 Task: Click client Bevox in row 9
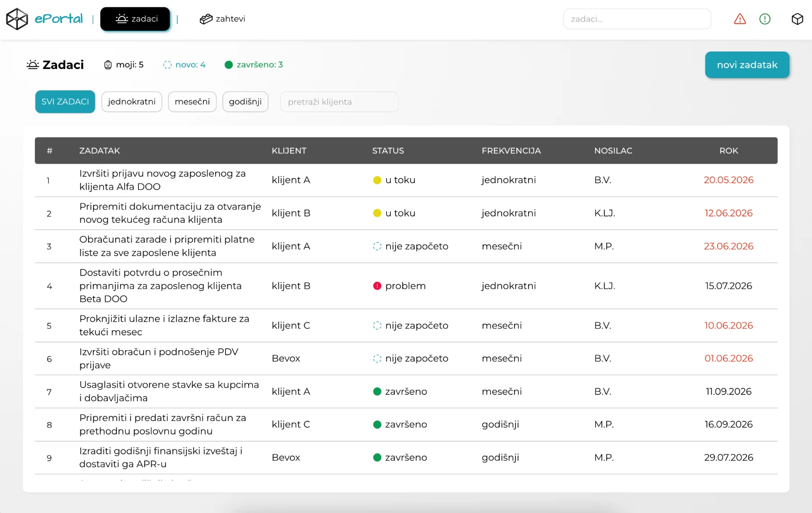coord(286,458)
